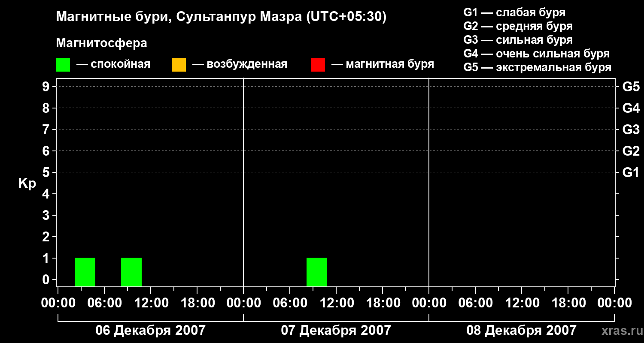Image resolution: width=644 pixels, height=343 pixels.
Task: Click 'G4 — очень сильная буря' legend line
Action: [x=536, y=54]
